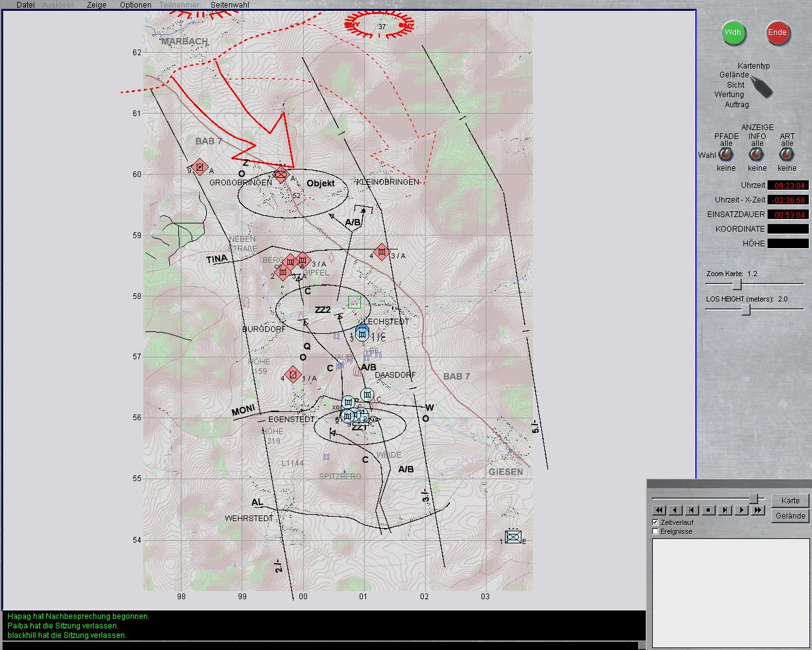Toggle the ART display switch

(x=787, y=154)
